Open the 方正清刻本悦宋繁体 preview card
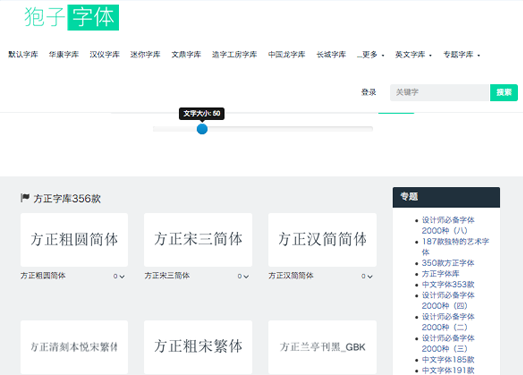This screenshot has width=523, height=375. point(74,347)
